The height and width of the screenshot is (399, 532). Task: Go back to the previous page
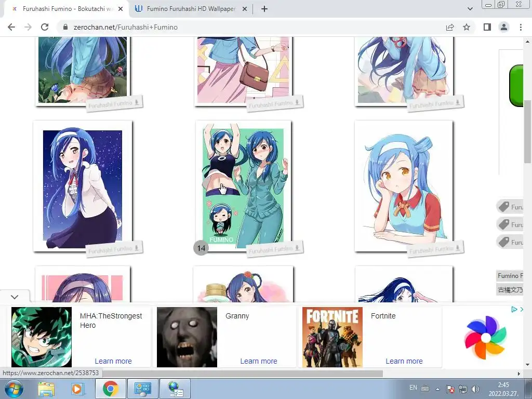click(x=11, y=27)
